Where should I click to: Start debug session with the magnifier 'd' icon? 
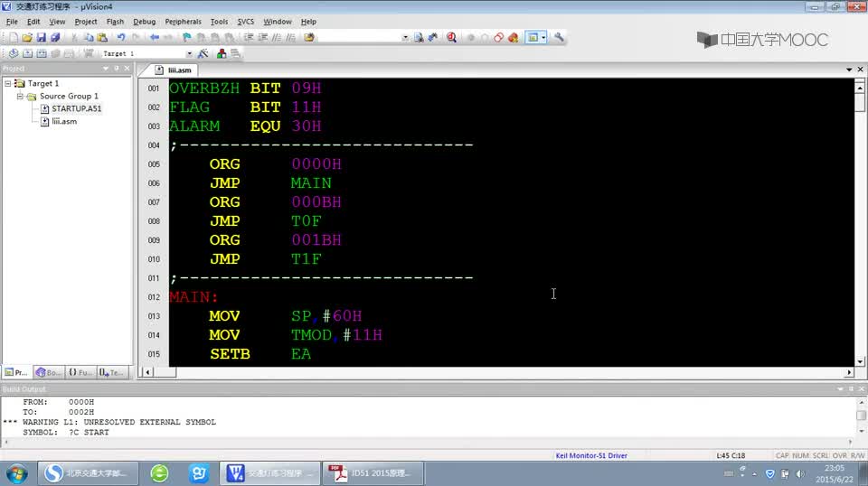click(x=452, y=38)
